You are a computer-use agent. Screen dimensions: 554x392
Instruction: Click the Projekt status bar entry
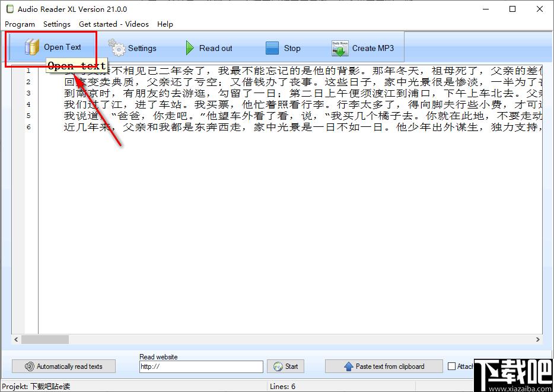36,386
